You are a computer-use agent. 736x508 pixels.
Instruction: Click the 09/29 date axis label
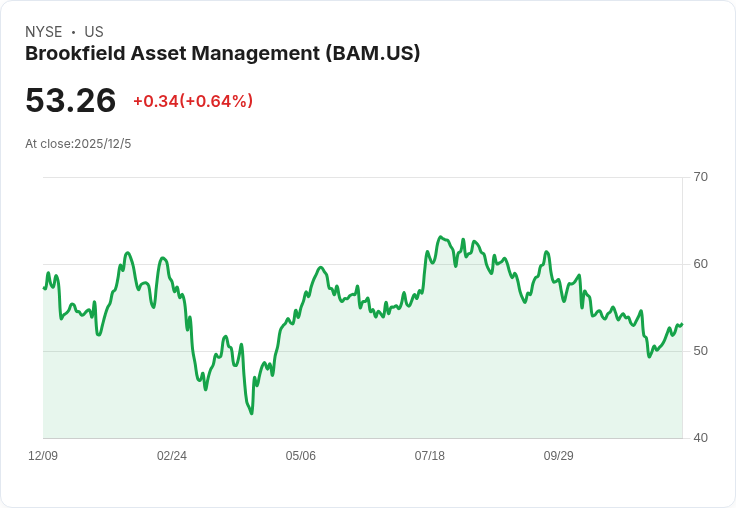(x=558, y=456)
